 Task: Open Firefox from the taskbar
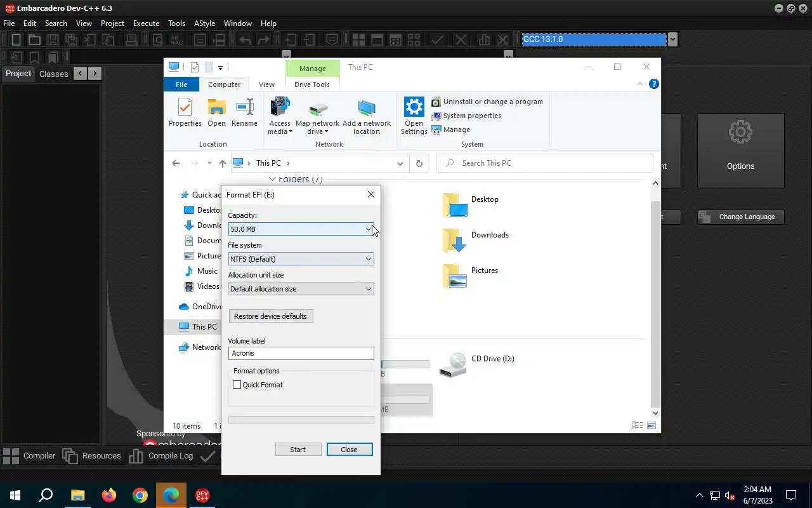point(109,495)
